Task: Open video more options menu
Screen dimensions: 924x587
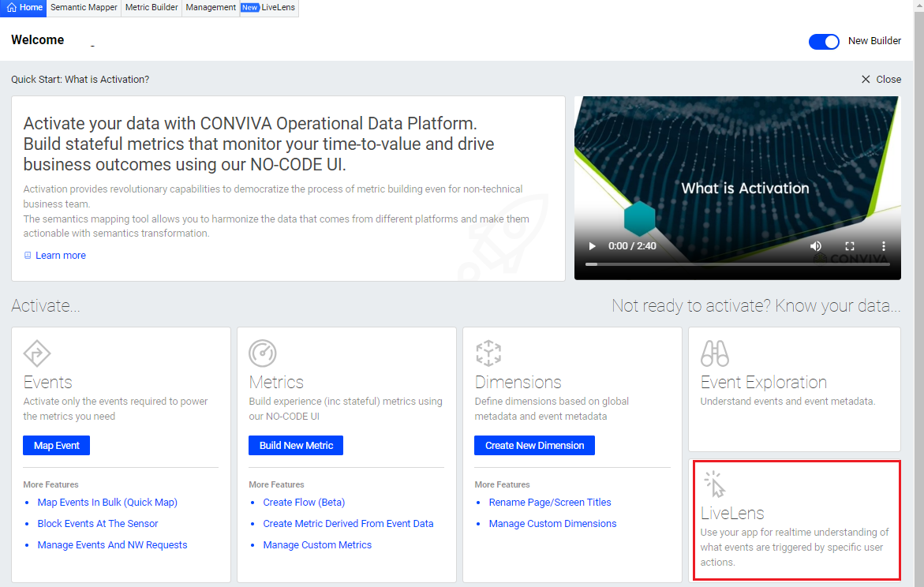Action: click(884, 246)
